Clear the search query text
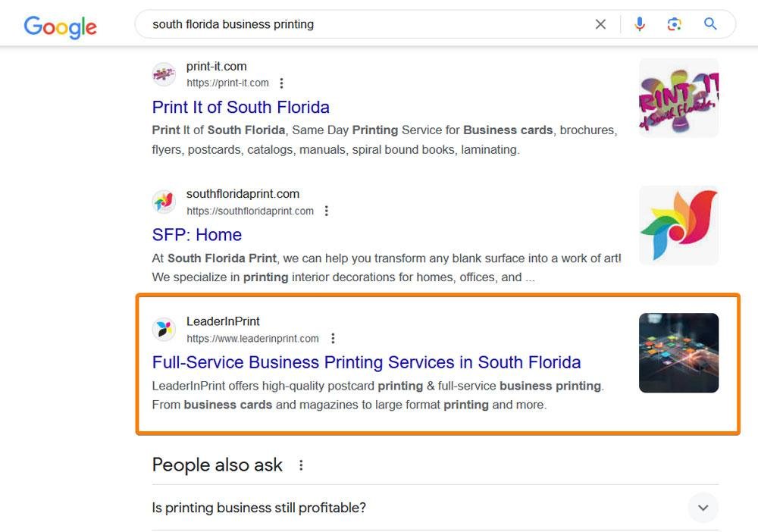The height and width of the screenshot is (532, 758). coord(600,24)
